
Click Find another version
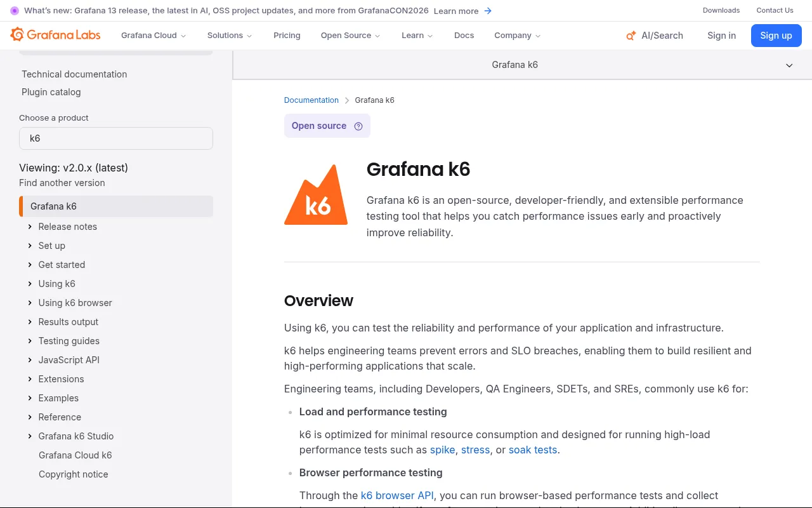62,183
